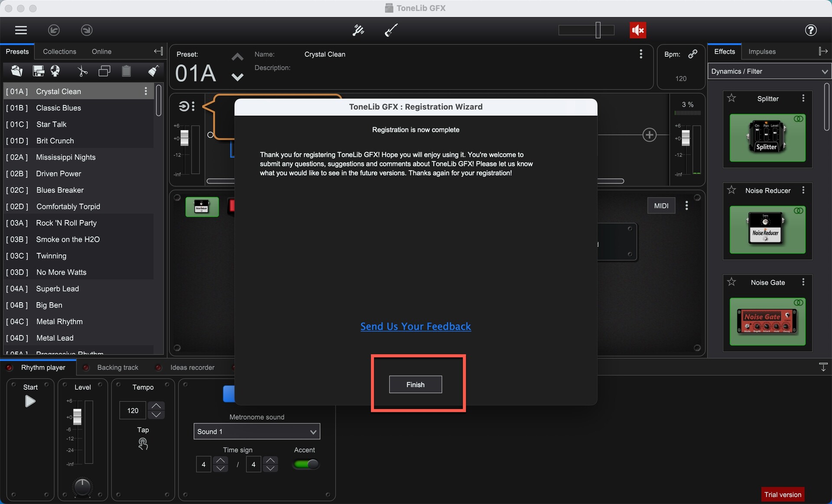This screenshot has height=504, width=832.
Task: Click the save preset disk icon
Action: (39, 71)
